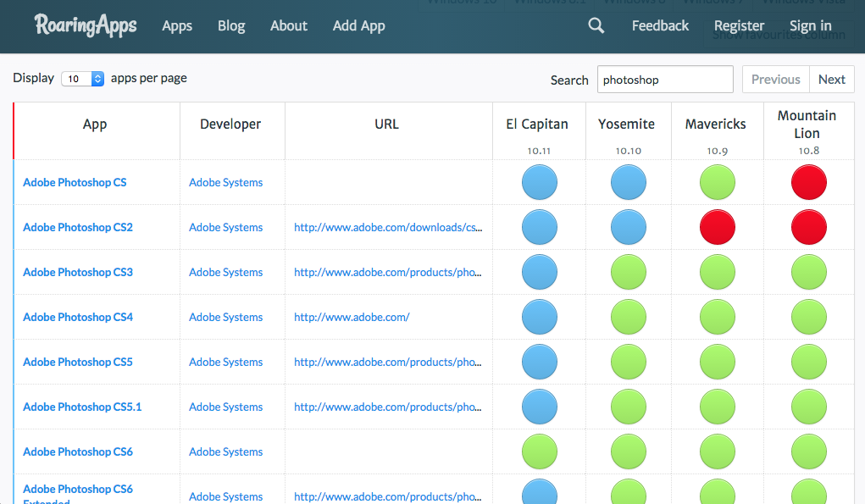
Task: Open the Adobe Photoshop CS app link
Action: (x=75, y=182)
